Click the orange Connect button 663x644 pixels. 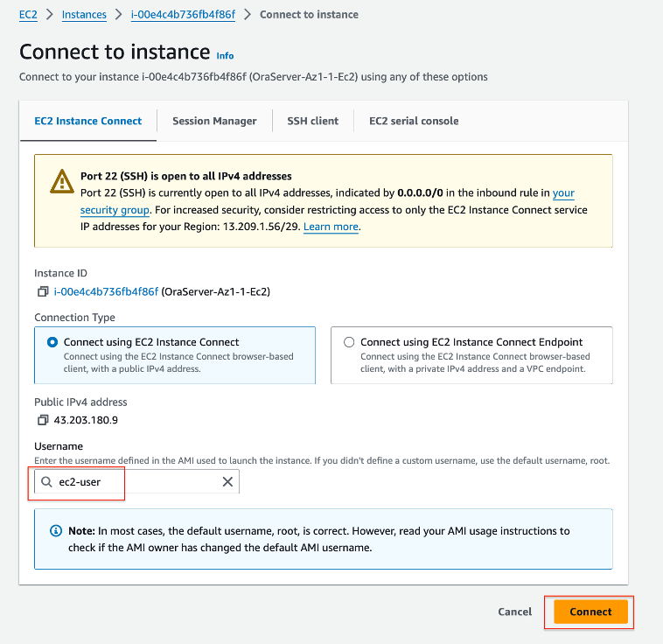coord(590,612)
